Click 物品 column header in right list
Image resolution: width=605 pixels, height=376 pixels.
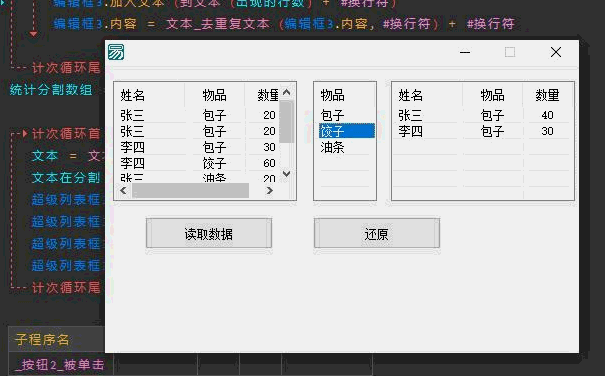click(x=492, y=95)
